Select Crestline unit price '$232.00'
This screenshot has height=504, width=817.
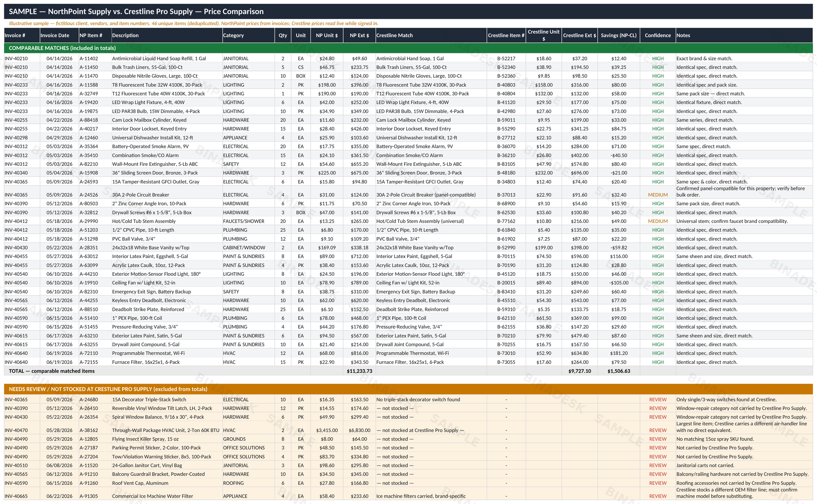(544, 173)
